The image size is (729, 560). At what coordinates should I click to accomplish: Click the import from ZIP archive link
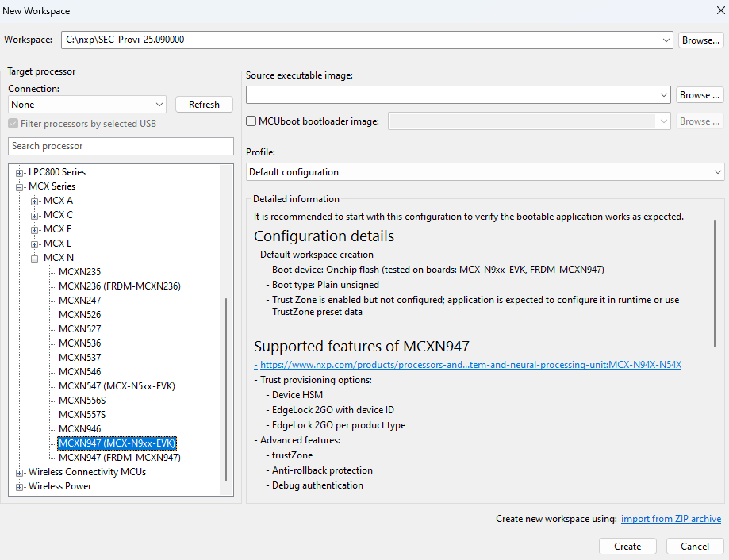671,519
